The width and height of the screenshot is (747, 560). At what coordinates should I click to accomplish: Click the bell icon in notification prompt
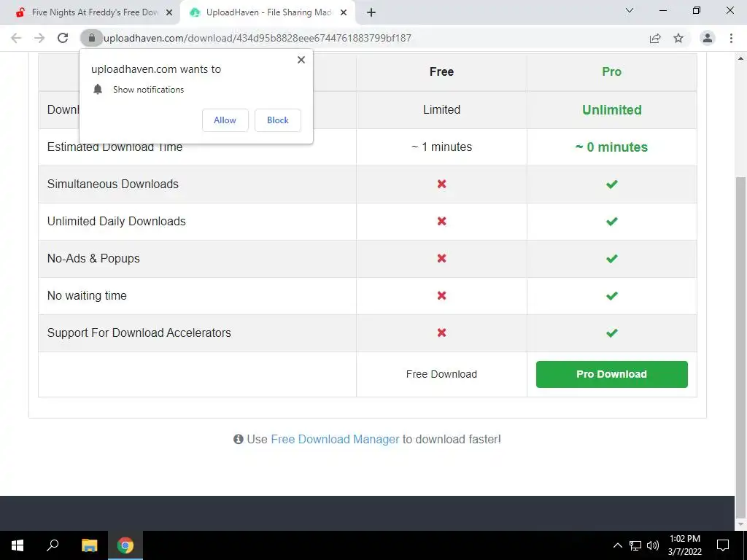pyautogui.click(x=98, y=89)
